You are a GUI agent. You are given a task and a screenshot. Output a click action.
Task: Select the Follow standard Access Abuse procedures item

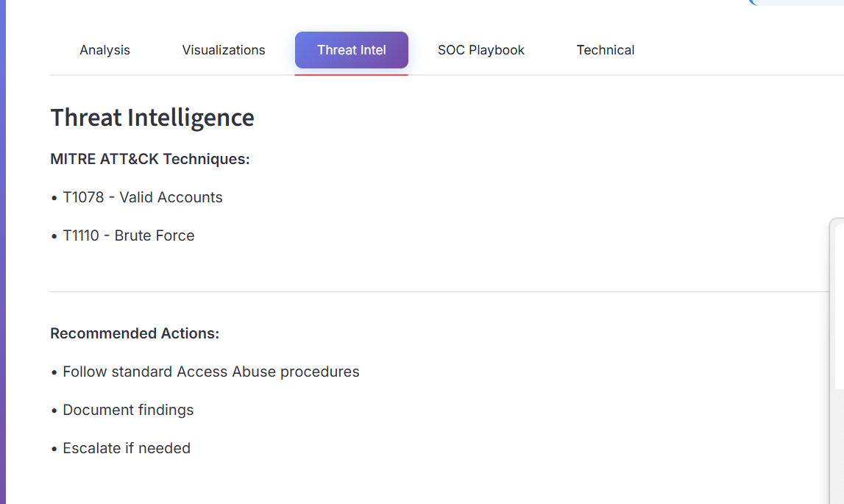click(211, 372)
